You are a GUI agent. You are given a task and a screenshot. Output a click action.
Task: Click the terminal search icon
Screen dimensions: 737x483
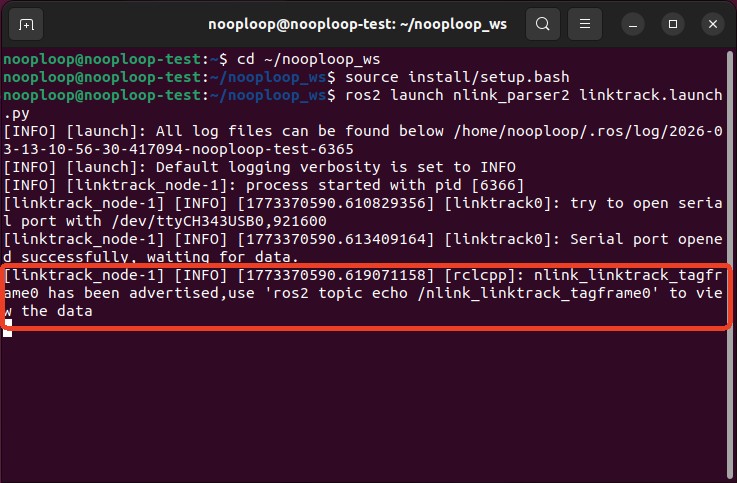541,23
